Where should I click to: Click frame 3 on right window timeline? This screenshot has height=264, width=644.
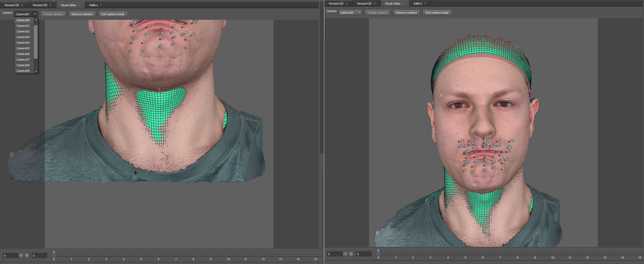coord(430,258)
